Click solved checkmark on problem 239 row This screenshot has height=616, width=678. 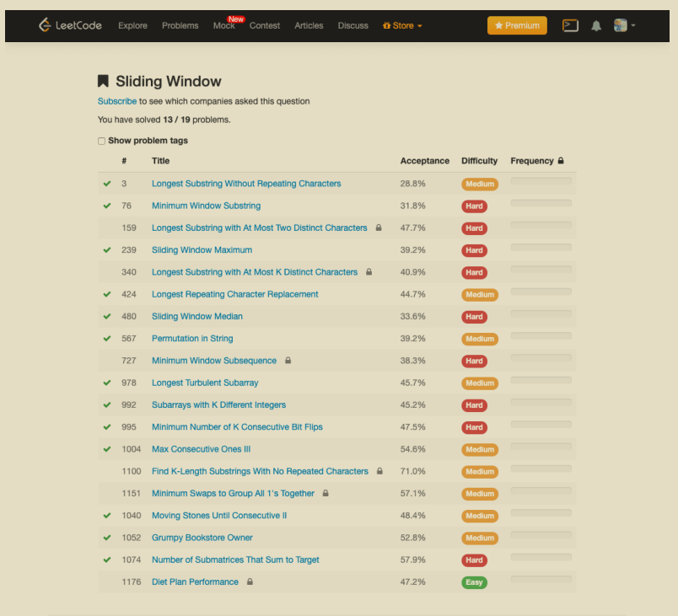(107, 250)
